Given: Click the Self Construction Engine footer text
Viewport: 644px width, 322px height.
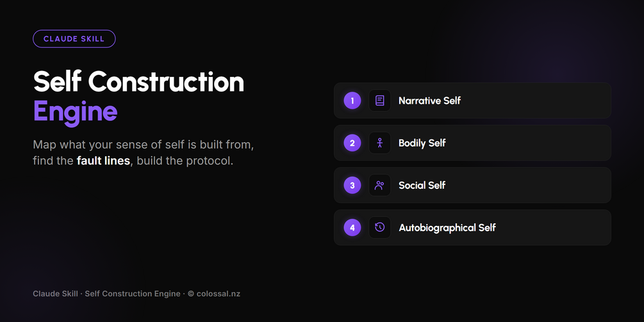Looking at the screenshot, I should tap(132, 294).
